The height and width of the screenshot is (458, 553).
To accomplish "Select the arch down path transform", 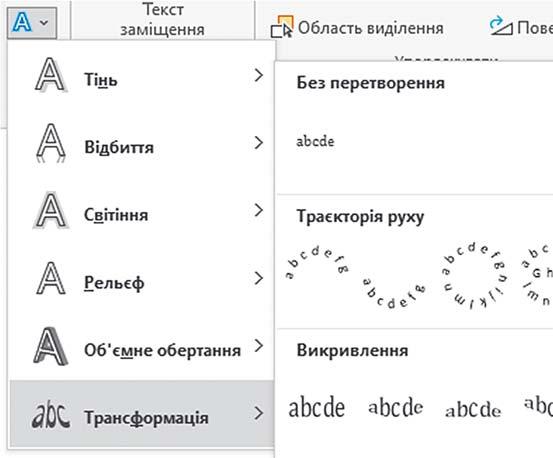I will coord(394,293).
